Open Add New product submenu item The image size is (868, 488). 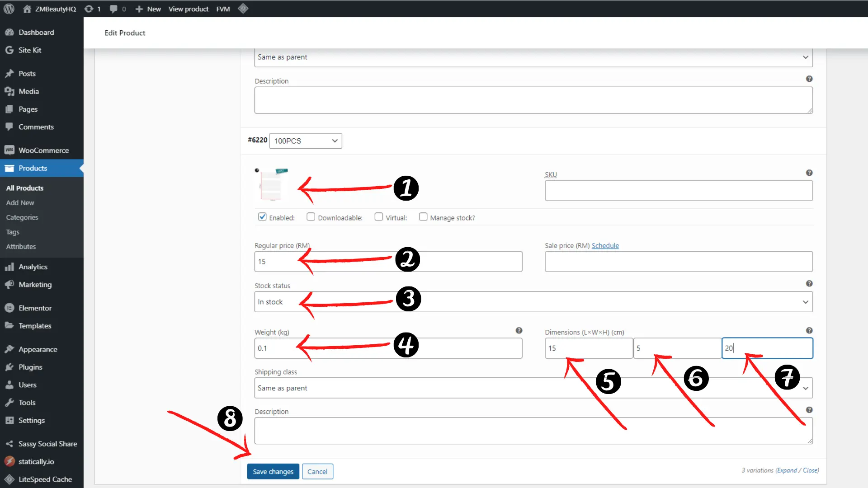click(20, 203)
